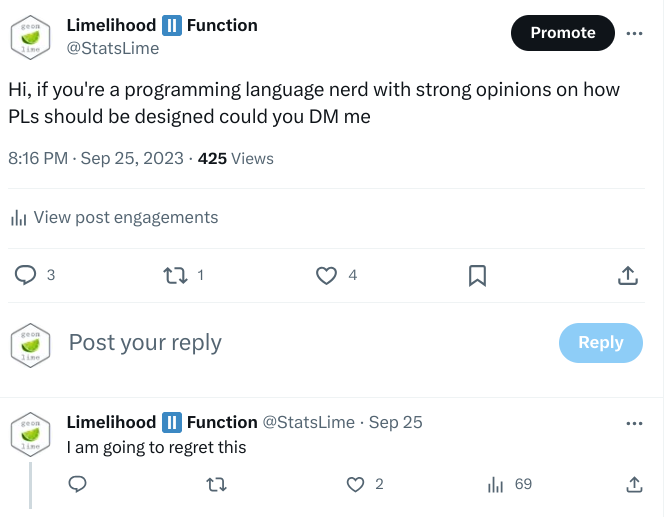This screenshot has height=517, width=666.
Task: Click the Promote button
Action: click(x=563, y=33)
